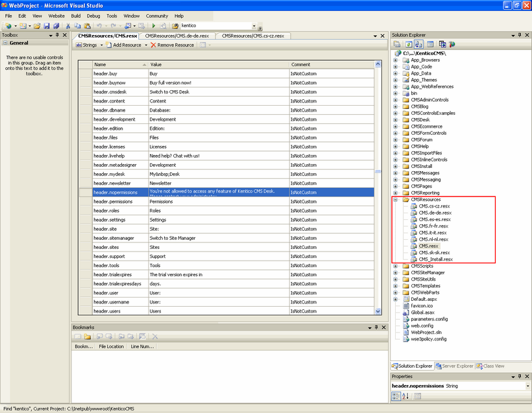Image resolution: width=532 pixels, height=413 pixels.
Task: Select CMS.fr-fr.resx in Solution Explorer
Action: tap(433, 226)
